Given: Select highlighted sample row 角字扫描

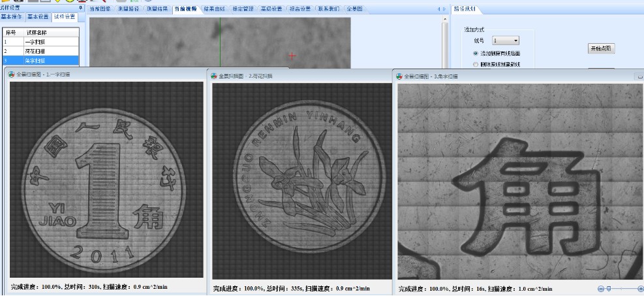Looking at the screenshot, I should point(40,61).
